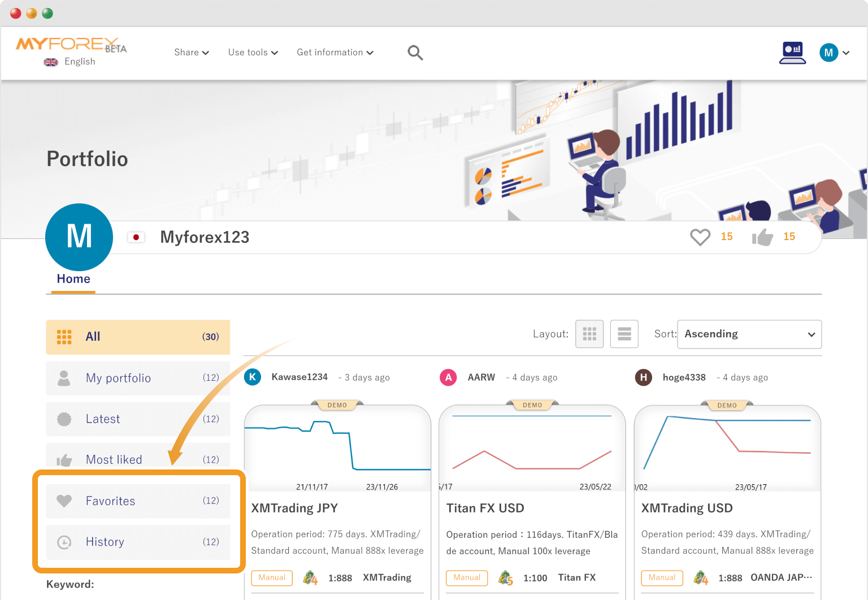Expand the account dropdown chevron

click(x=846, y=53)
